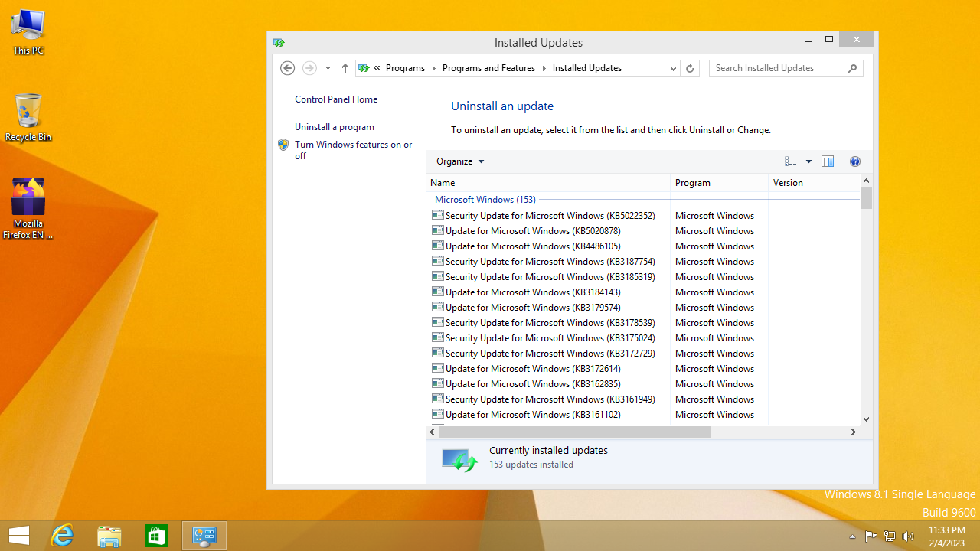Image resolution: width=980 pixels, height=551 pixels.
Task: Select Programs in the address breadcrumb
Action: pyautogui.click(x=405, y=68)
